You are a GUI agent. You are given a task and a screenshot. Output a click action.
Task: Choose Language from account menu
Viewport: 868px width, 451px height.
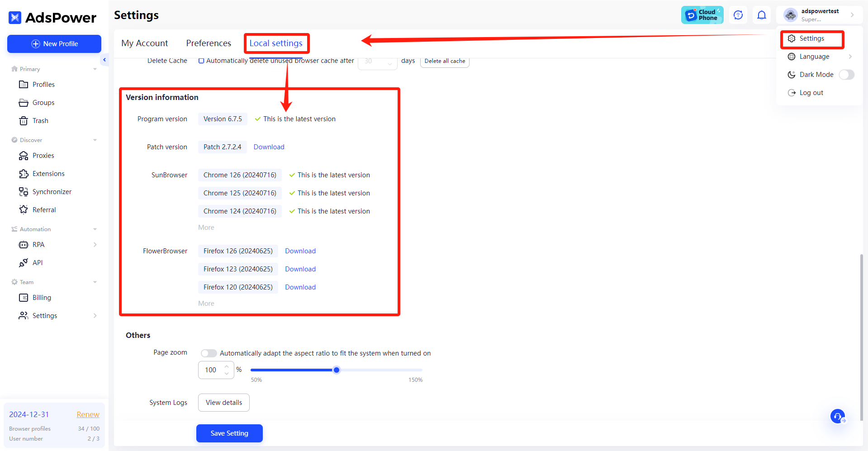click(x=815, y=57)
